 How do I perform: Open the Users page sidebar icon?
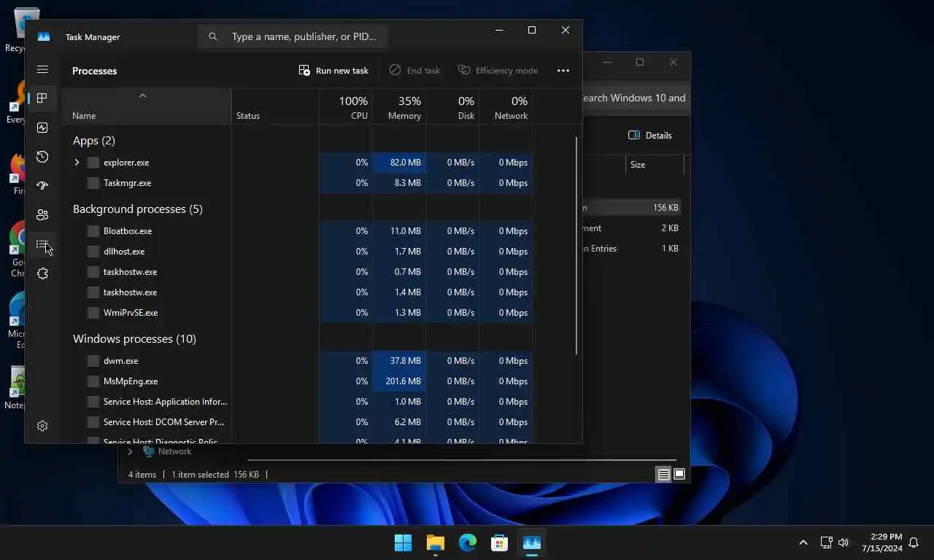tap(42, 215)
